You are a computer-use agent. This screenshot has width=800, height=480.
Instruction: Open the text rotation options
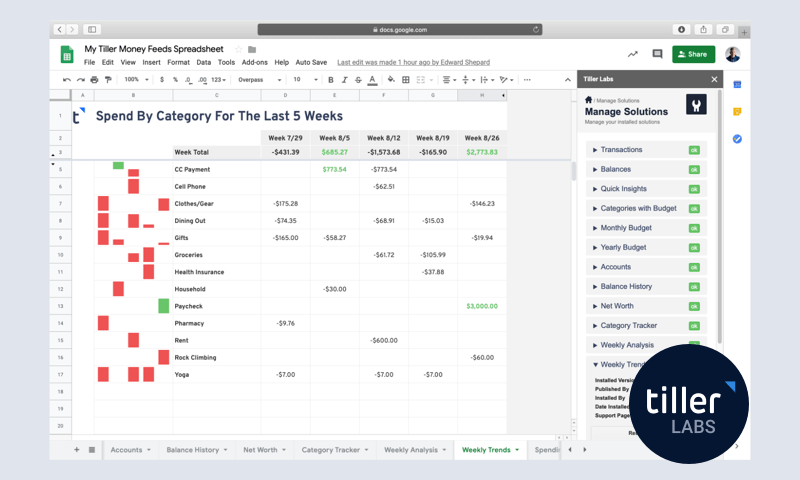[506, 80]
